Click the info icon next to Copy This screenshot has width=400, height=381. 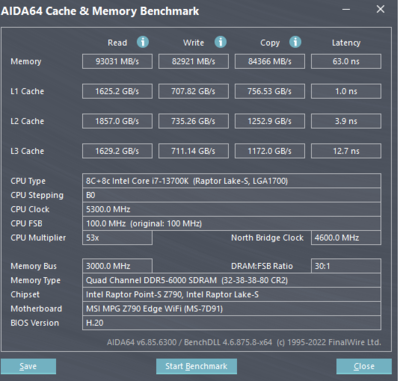coord(295,42)
